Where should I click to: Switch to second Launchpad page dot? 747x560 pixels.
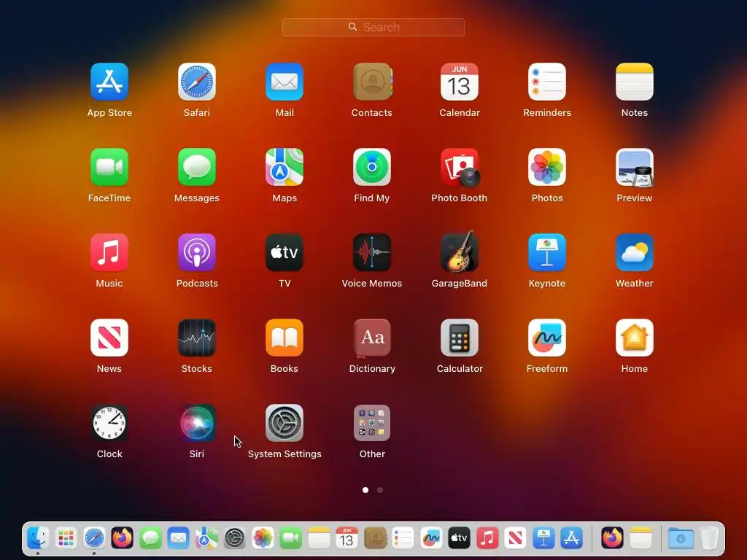(379, 489)
